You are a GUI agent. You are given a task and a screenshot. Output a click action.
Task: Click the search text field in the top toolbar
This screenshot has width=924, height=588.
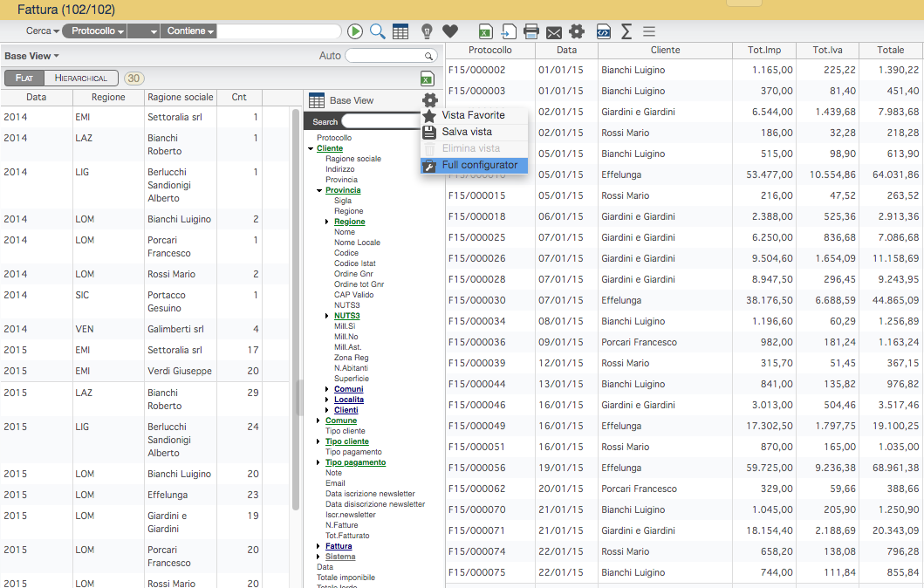(x=278, y=31)
